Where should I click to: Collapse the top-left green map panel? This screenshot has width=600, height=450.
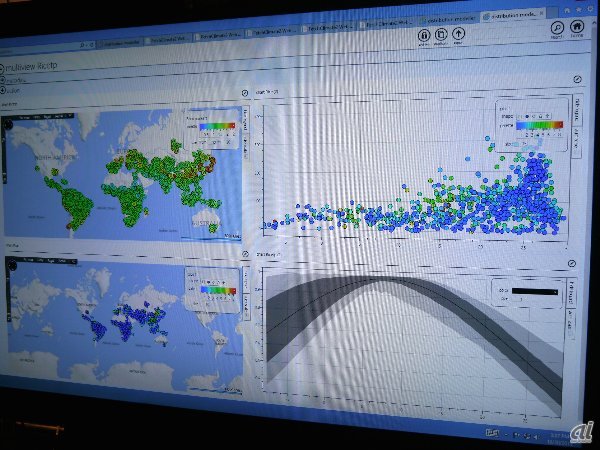(245, 94)
